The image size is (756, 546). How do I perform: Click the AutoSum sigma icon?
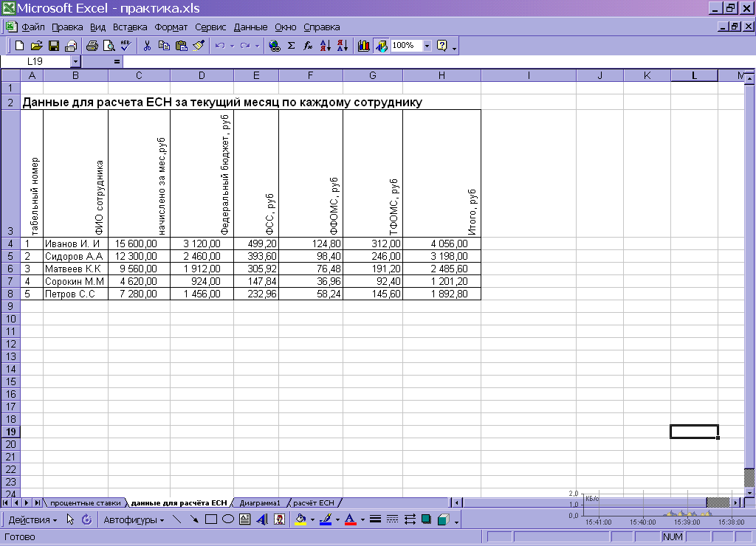coord(291,46)
